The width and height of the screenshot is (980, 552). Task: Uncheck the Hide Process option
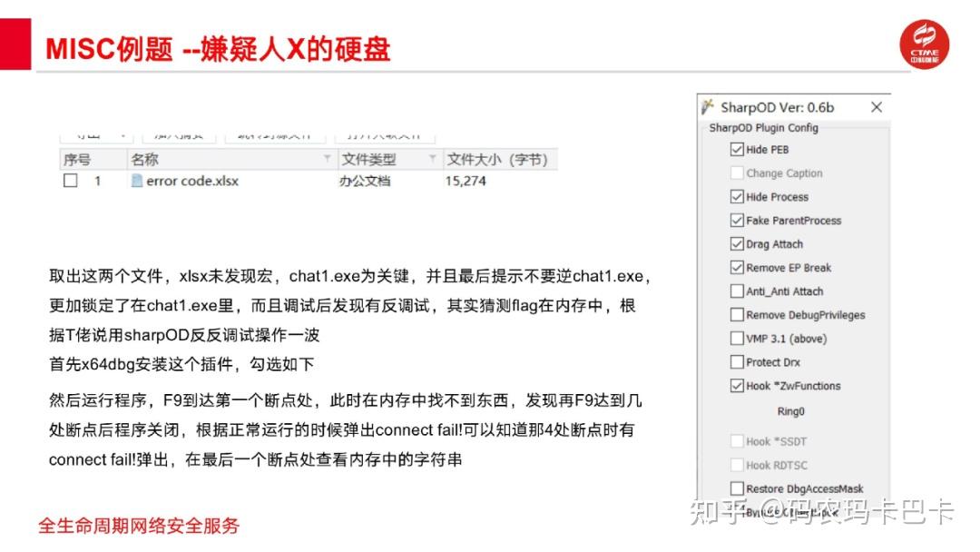click(x=737, y=197)
